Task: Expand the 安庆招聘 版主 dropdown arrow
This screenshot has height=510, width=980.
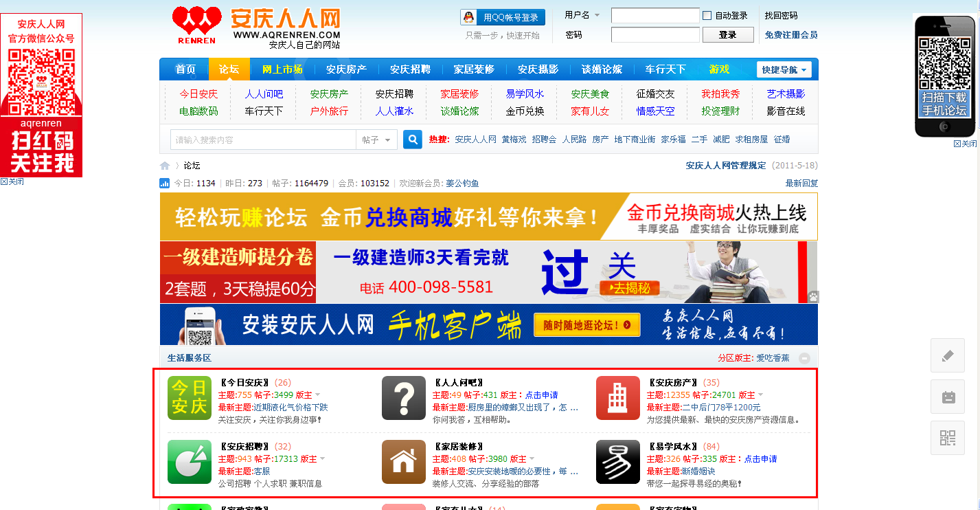Action: pyautogui.click(x=322, y=459)
